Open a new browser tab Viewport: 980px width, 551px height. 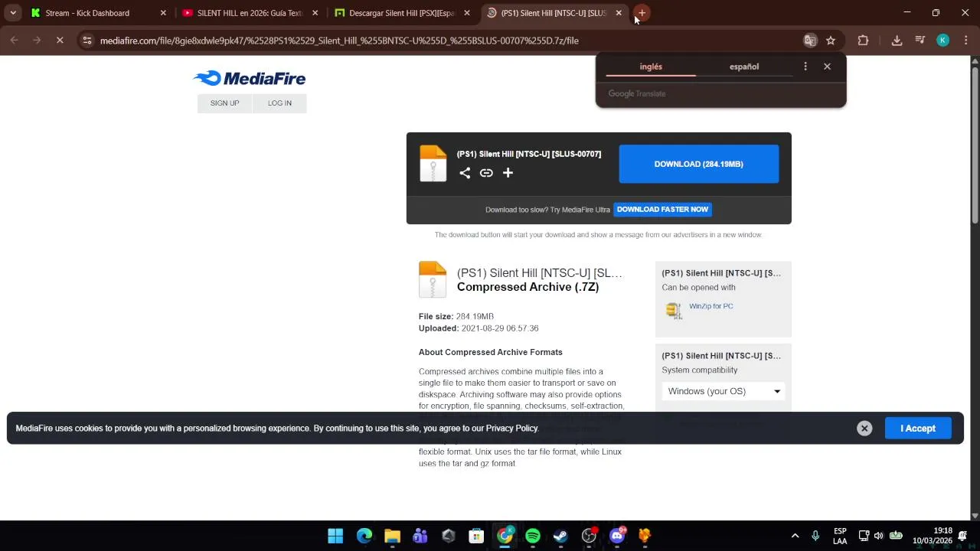pyautogui.click(x=642, y=13)
